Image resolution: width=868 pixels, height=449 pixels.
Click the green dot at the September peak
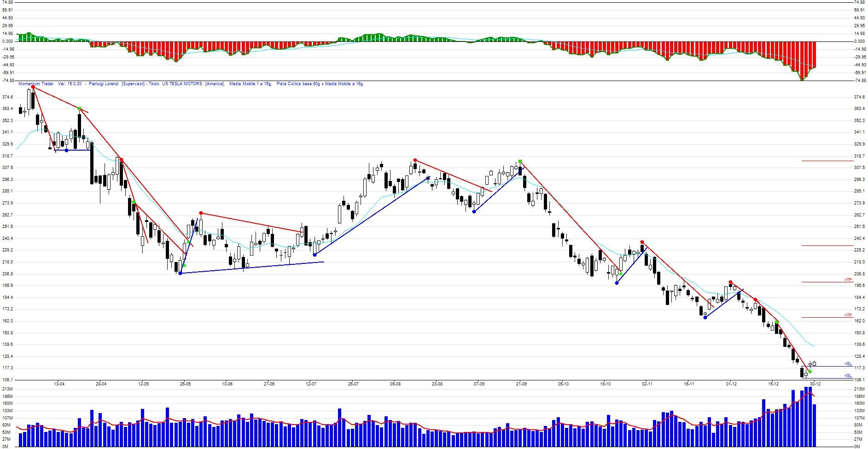[x=520, y=161]
